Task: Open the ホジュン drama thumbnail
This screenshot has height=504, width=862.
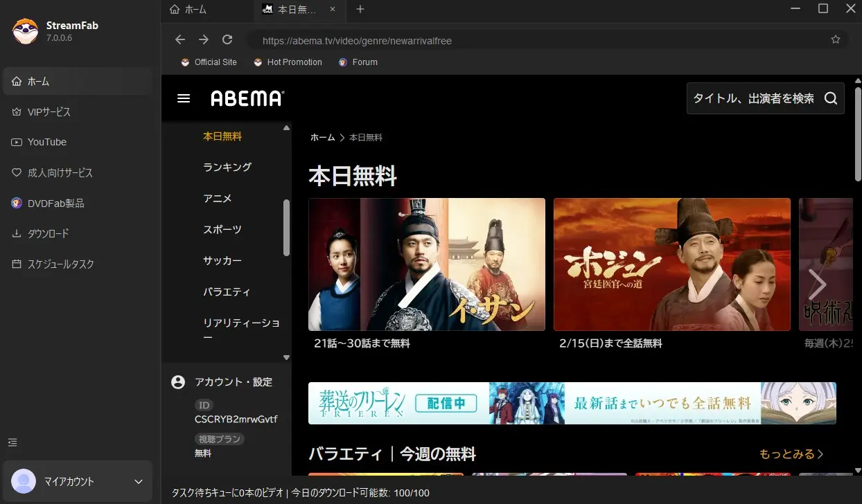Action: 672,264
